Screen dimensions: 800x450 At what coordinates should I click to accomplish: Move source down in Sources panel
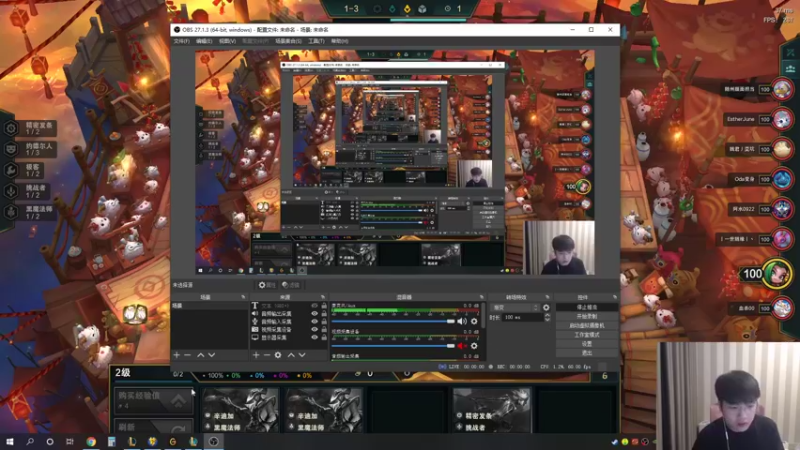pos(302,355)
